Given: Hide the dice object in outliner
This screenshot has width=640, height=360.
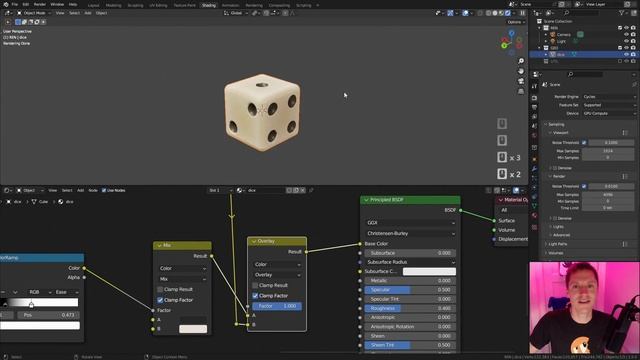Looking at the screenshot, I should tap(627, 54).
